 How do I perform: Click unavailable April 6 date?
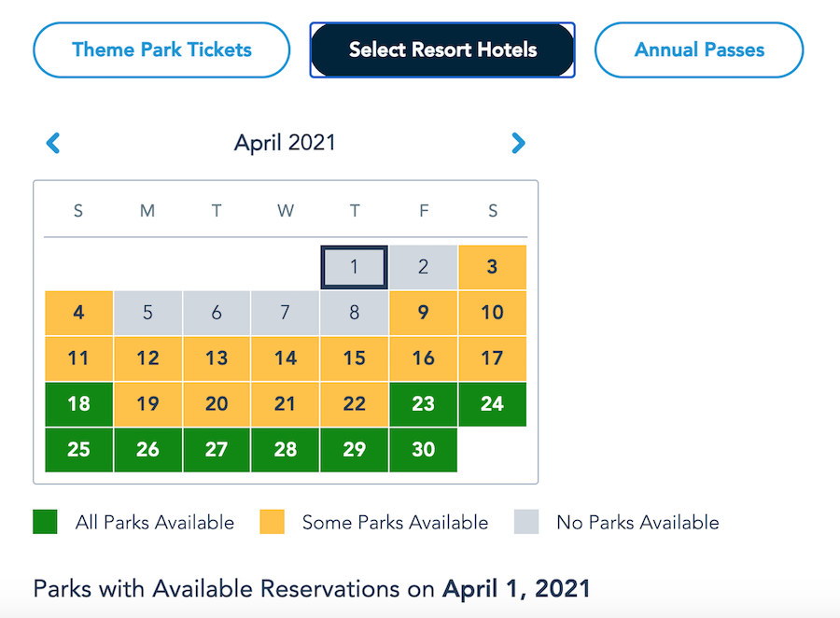point(217,313)
